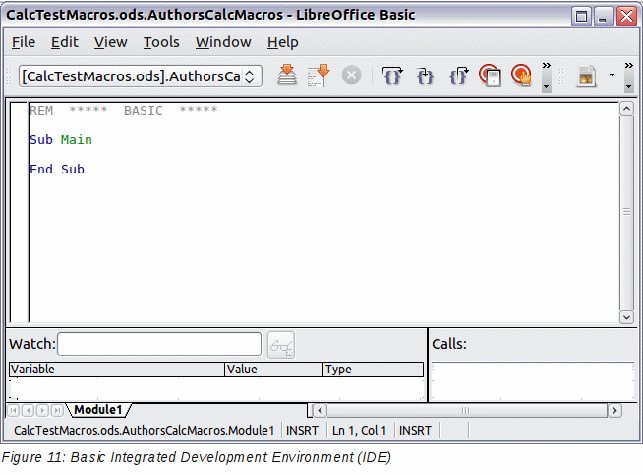Go to previous module tab arrow
The image size is (643, 475).
(28, 410)
